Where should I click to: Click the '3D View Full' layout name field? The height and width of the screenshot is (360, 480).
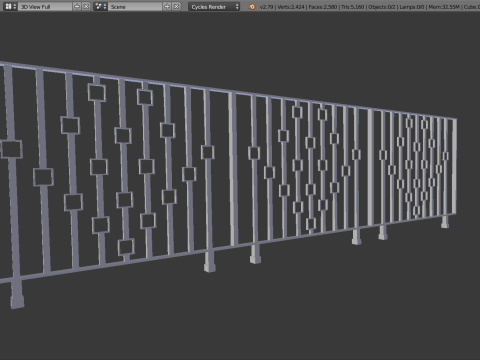tap(45, 6)
